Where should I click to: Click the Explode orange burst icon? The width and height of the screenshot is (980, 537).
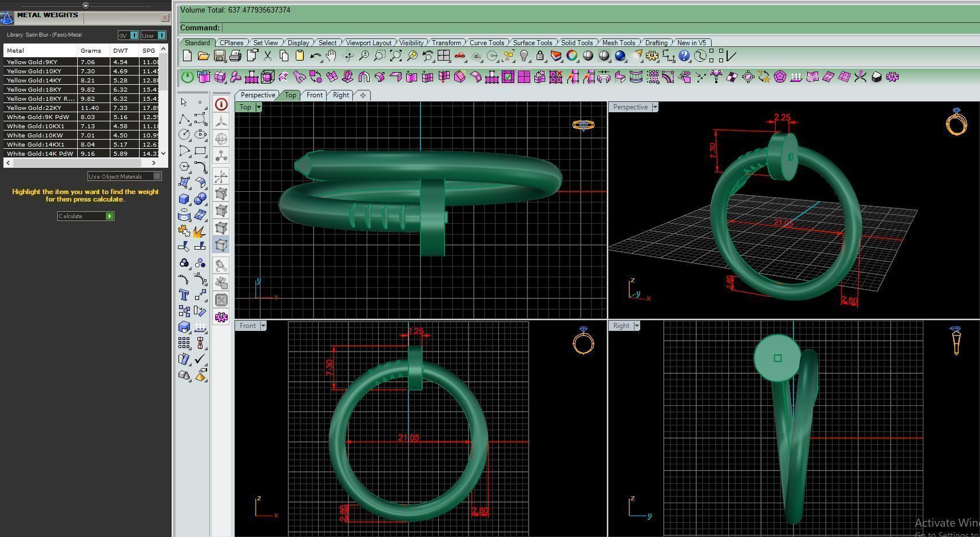[200, 231]
